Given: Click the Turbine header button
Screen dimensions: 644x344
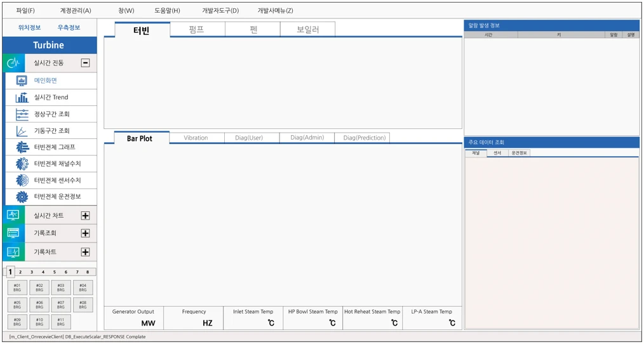Looking at the screenshot, I should (50, 45).
